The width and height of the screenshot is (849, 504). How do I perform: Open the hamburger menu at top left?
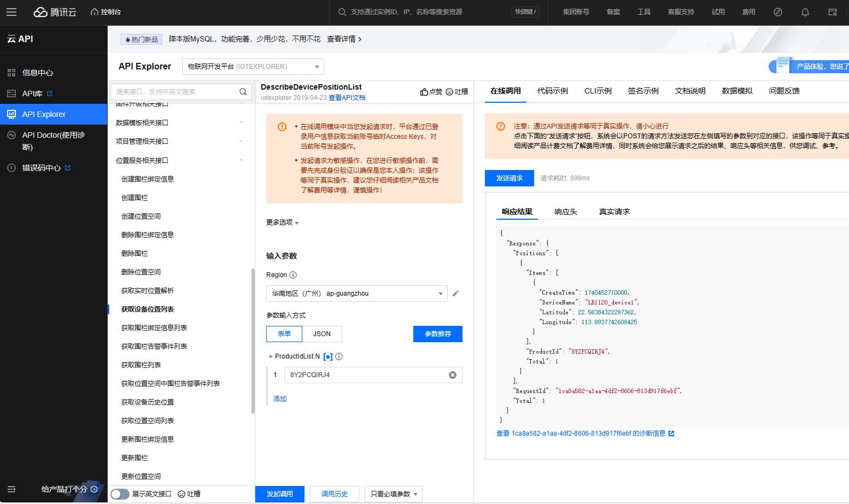(11, 12)
